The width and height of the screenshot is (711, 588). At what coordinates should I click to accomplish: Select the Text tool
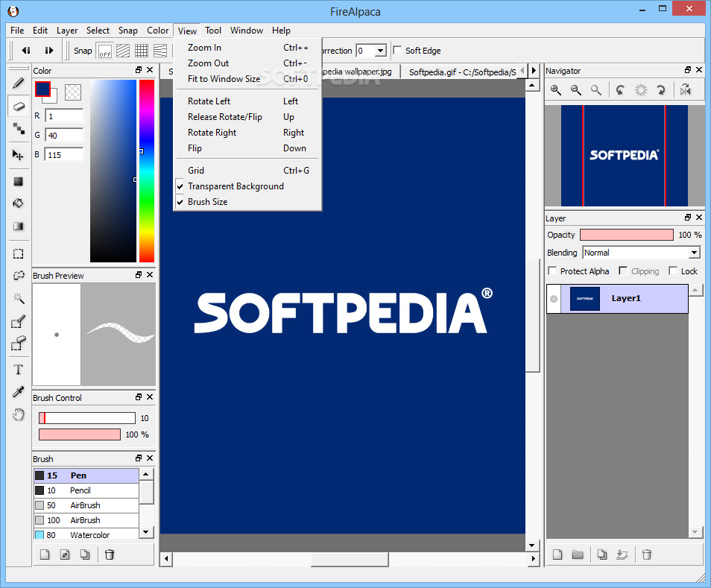[18, 370]
